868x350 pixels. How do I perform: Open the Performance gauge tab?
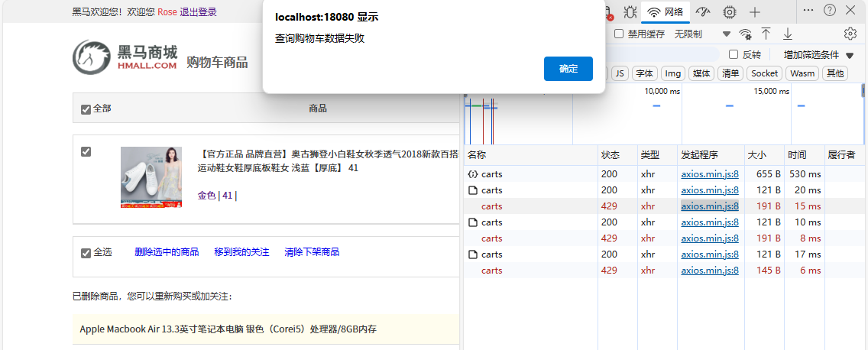tap(704, 11)
